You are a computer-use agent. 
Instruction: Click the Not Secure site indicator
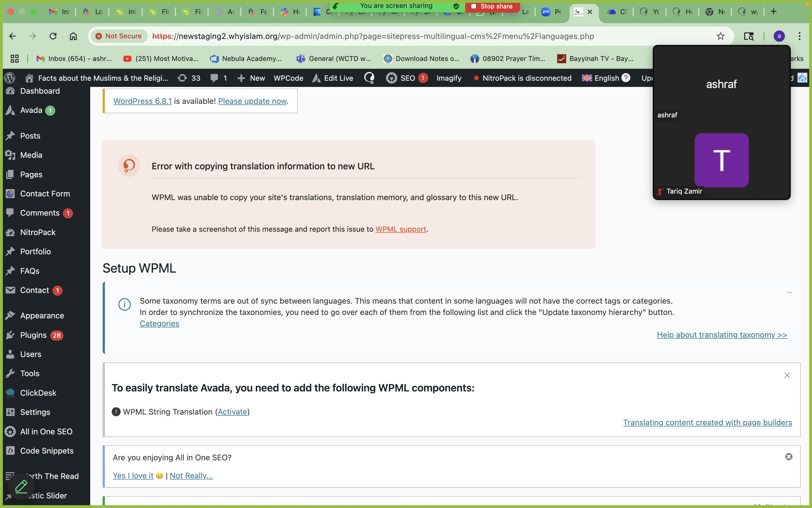point(119,36)
